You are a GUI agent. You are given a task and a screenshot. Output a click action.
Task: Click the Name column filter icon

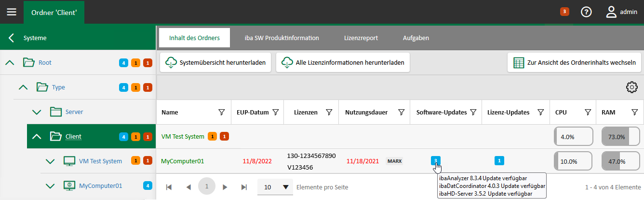pos(222,113)
